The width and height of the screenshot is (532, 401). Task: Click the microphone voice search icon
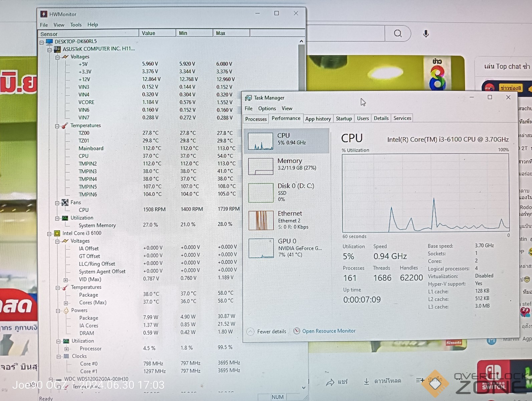pos(426,34)
